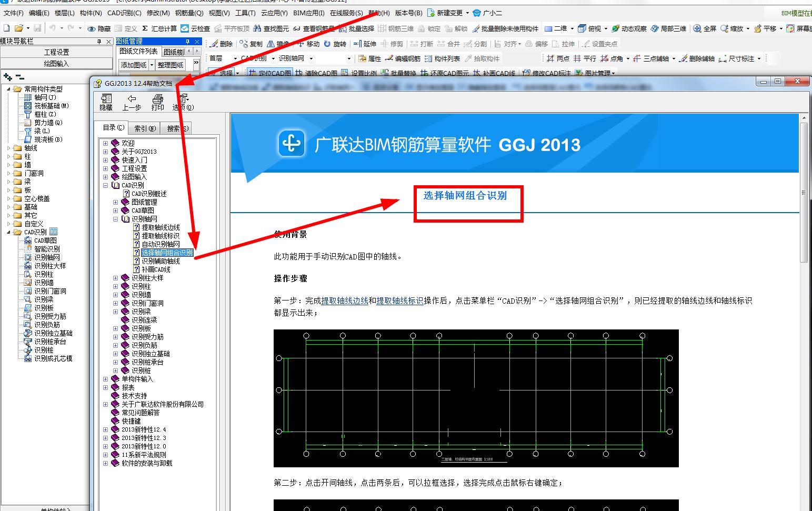Collapse the 识别轴网 node in help tree

(x=115, y=219)
